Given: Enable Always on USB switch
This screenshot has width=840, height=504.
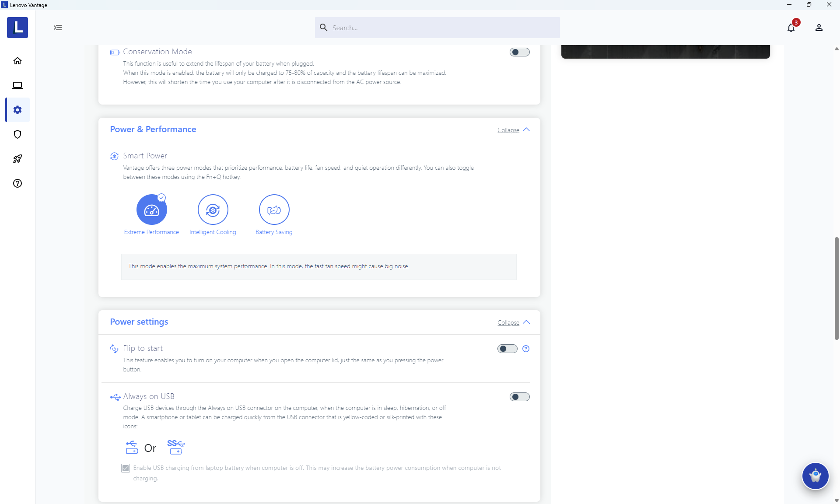Looking at the screenshot, I should coord(519,397).
